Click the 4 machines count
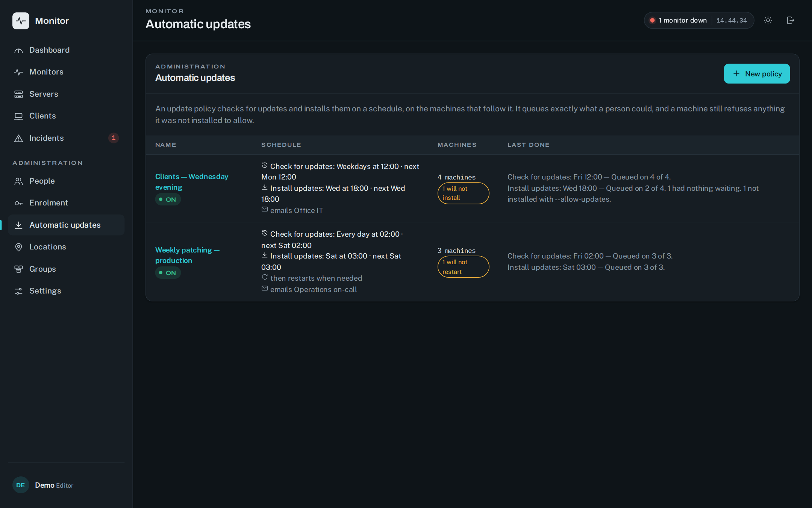Image resolution: width=812 pixels, height=508 pixels. (x=456, y=177)
